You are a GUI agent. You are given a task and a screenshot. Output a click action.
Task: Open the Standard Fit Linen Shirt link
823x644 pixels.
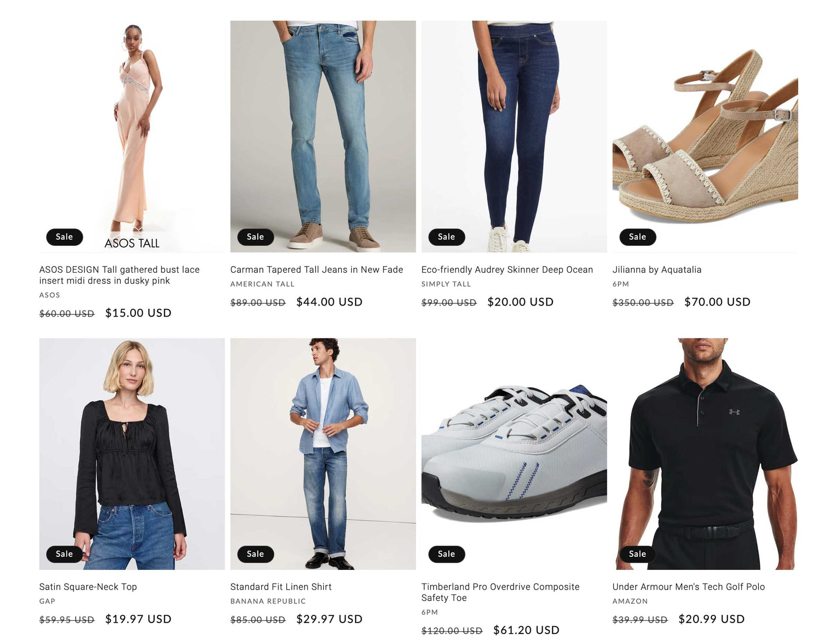(x=281, y=586)
